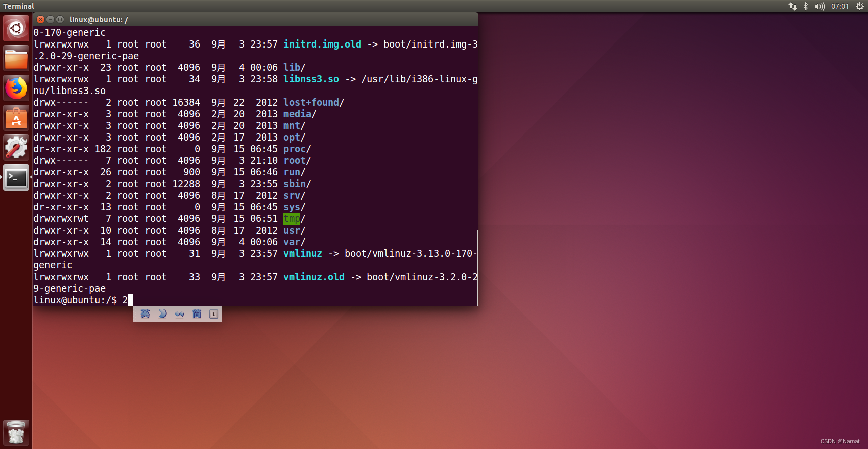Toggle simplified Chinese character mode
Viewport: 868px width, 449px height.
pos(197,314)
